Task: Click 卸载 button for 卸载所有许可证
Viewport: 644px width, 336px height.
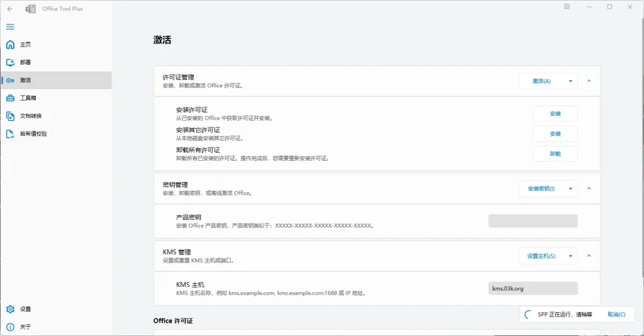Action: click(x=555, y=154)
